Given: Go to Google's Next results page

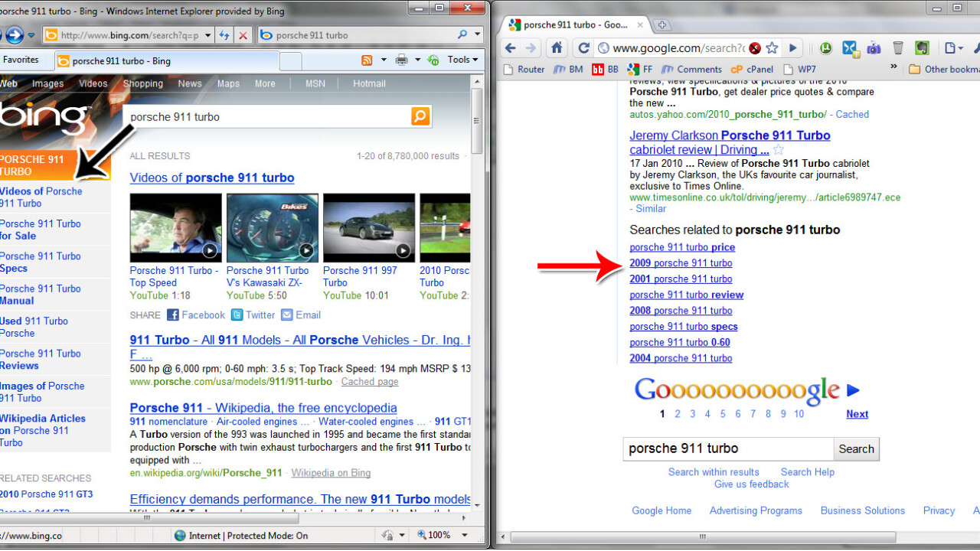Looking at the screenshot, I should 857,414.
